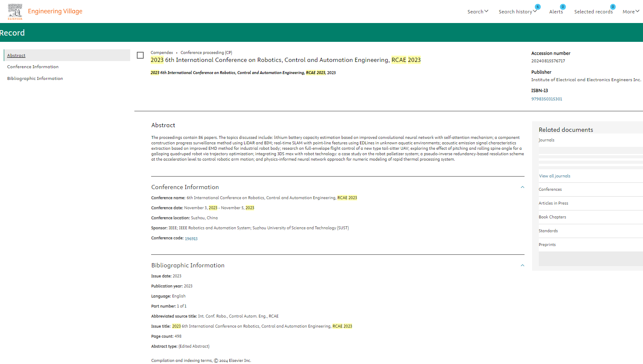The image size is (643, 364).
Task: Jump to Bibliographic Information in sidebar
Action: point(35,79)
